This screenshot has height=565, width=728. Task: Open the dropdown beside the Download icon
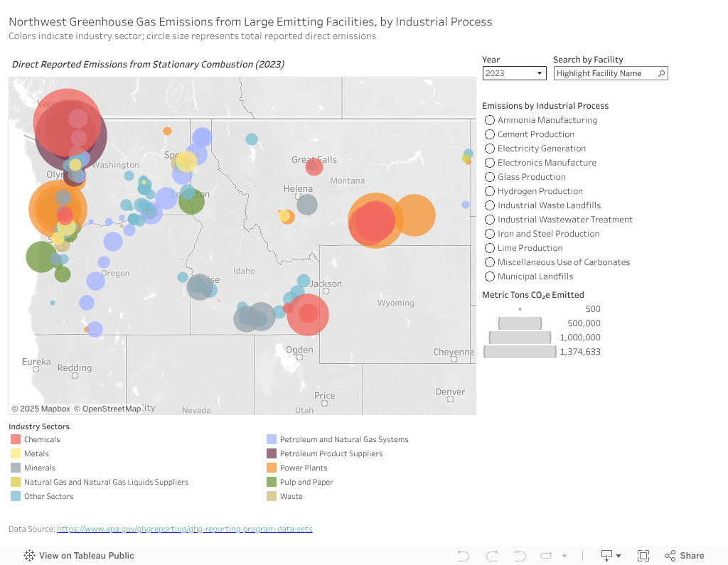(x=618, y=555)
